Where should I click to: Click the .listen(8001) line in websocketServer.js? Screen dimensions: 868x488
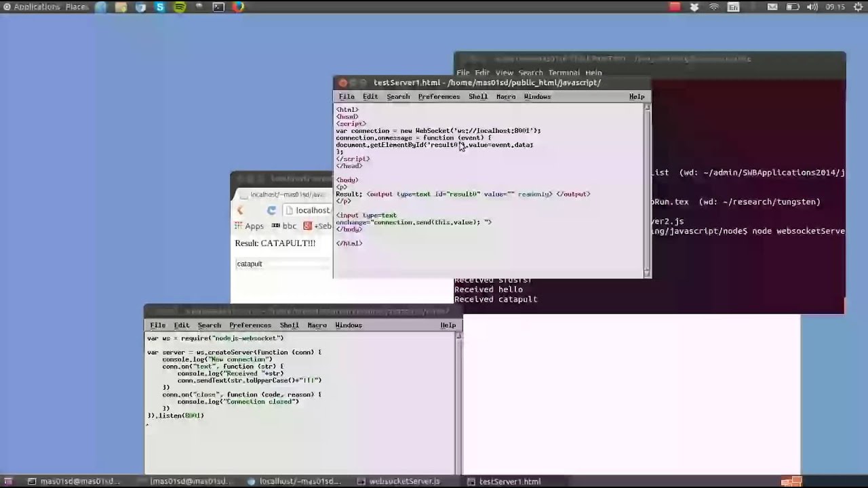(x=176, y=415)
